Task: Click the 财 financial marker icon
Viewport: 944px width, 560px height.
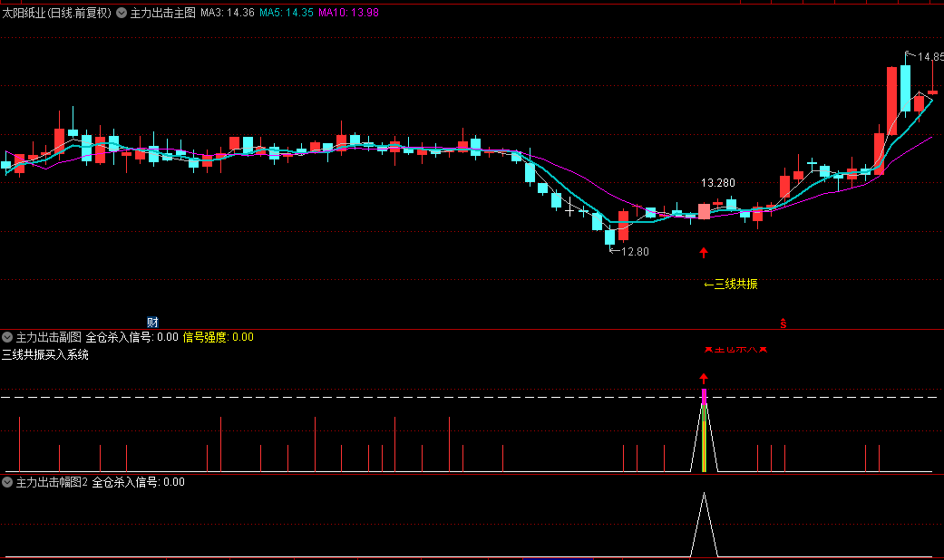Action: (x=152, y=323)
